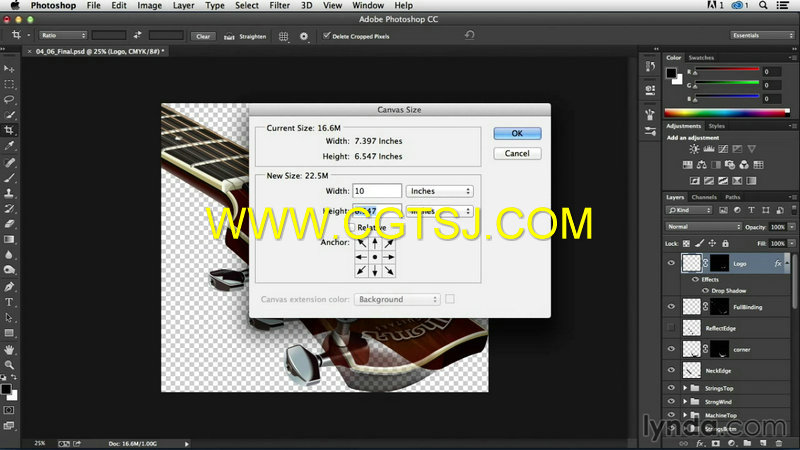Open the layer Kind filter dropdown
The width and height of the screenshot is (800, 450).
[689, 210]
